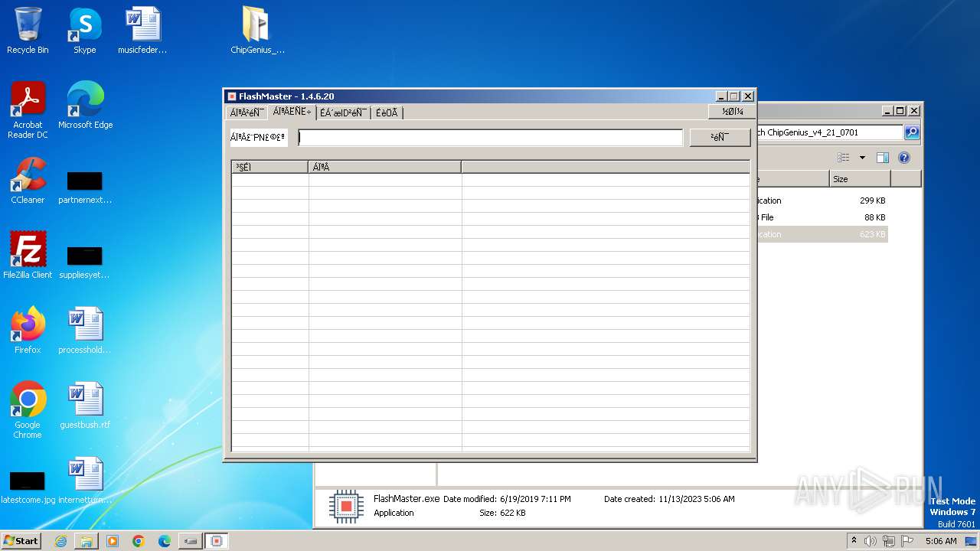Select the processhold Word document
Image resolution: width=980 pixels, height=551 pixels.
(85, 331)
